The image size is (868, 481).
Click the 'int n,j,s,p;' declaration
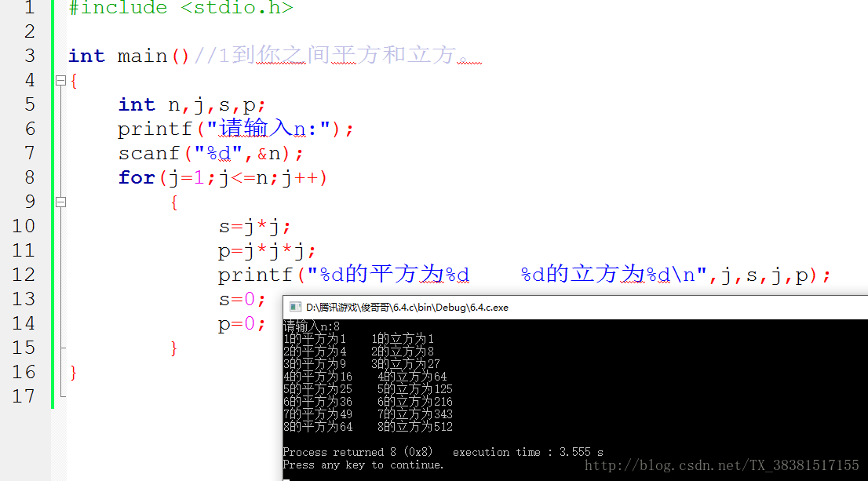(192, 105)
